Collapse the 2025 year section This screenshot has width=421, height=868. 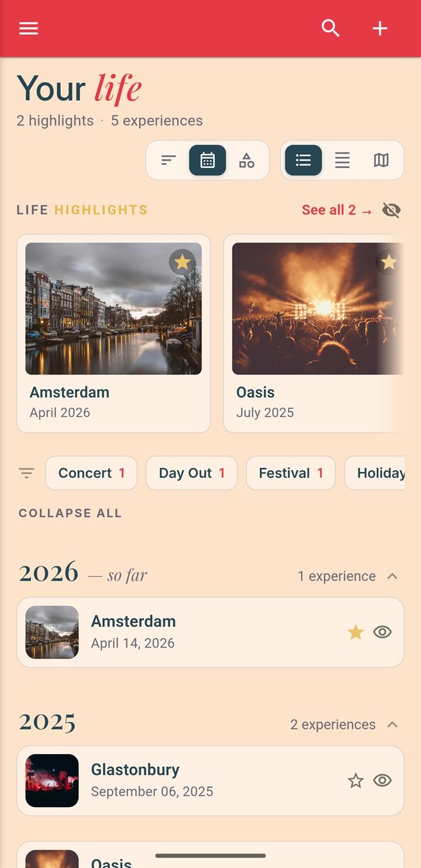(392, 724)
